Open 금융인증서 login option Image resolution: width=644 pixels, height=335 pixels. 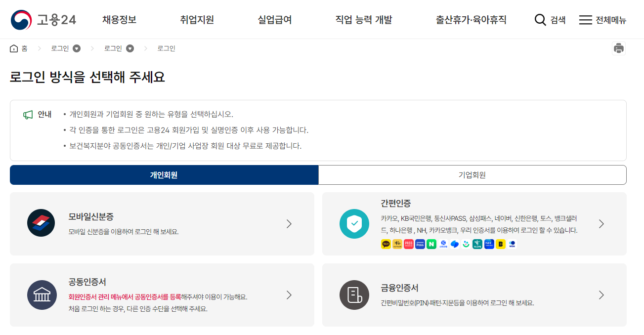(473, 295)
